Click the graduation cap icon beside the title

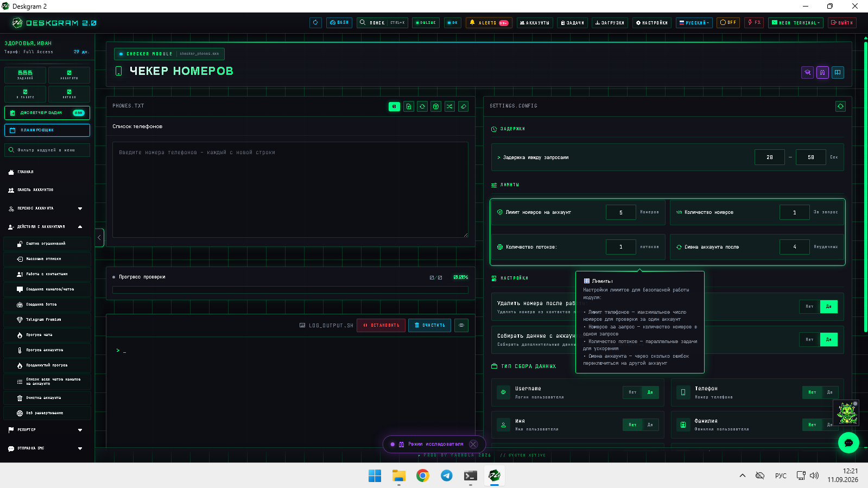click(x=807, y=72)
